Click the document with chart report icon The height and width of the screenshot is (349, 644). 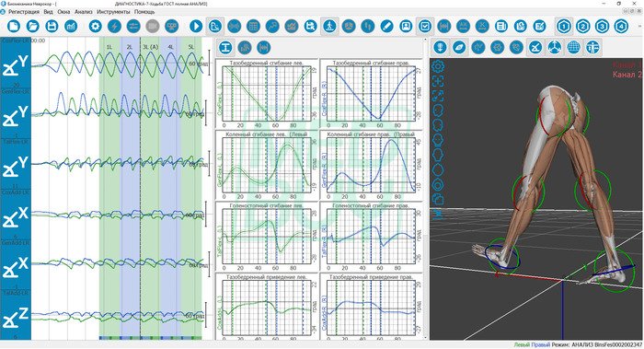[x=520, y=27]
